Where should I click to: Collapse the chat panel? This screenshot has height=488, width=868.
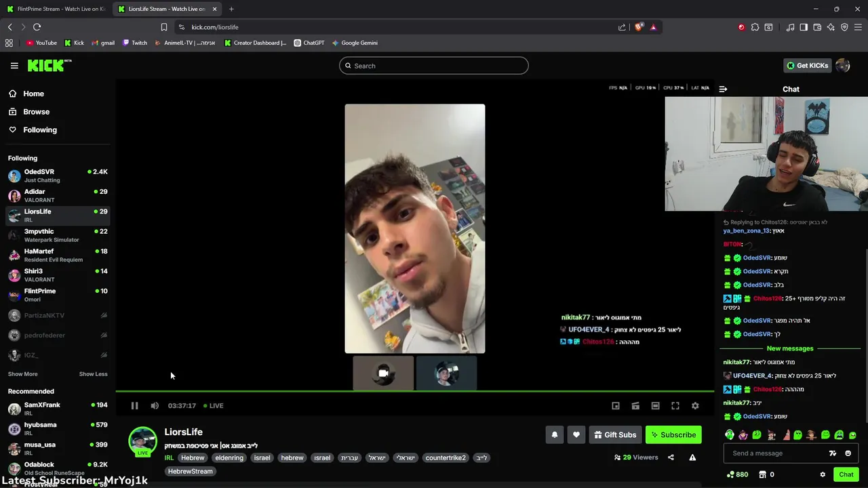point(723,89)
